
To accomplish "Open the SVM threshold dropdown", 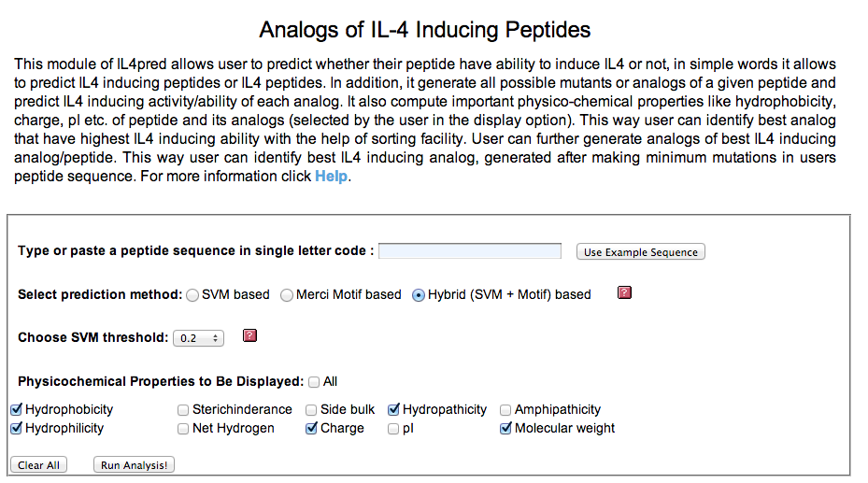I will click(198, 338).
